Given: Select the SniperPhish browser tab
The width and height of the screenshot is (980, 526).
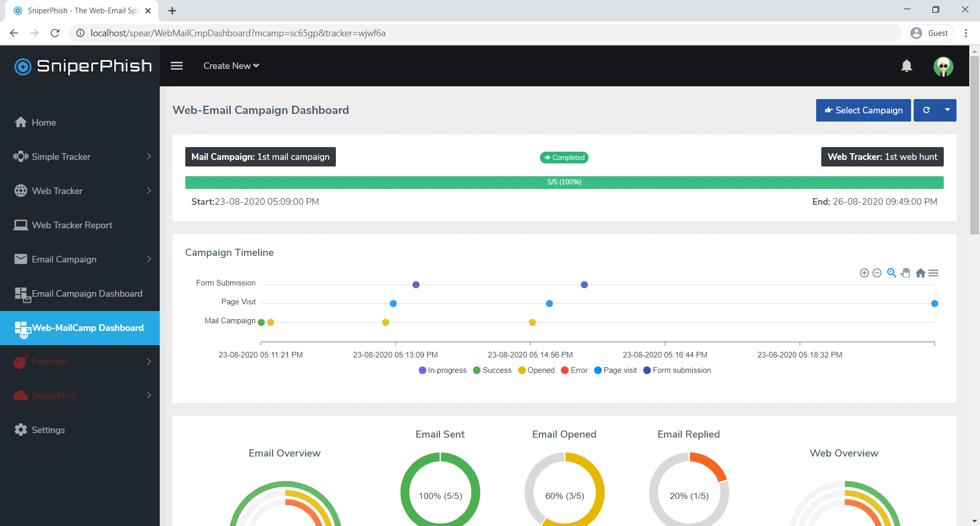Looking at the screenshot, I should (x=82, y=11).
